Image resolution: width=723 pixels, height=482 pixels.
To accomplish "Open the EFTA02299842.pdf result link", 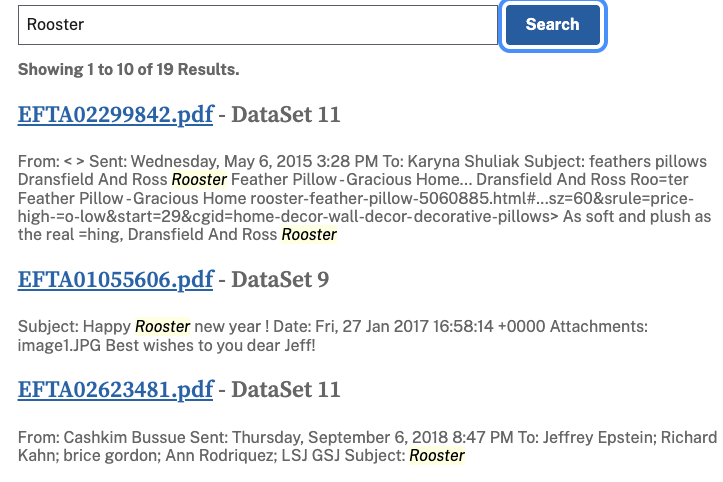I will (115, 115).
